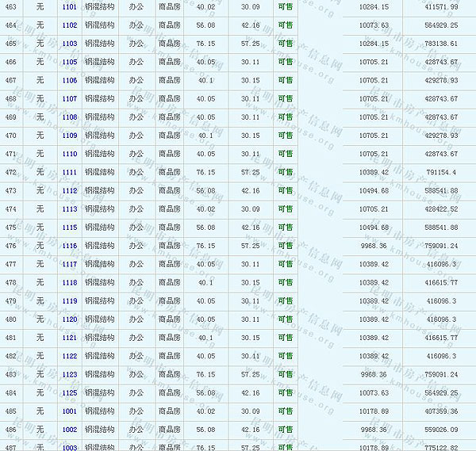
Task: Select row number 480 cell
Action: pyautogui.click(x=11, y=319)
